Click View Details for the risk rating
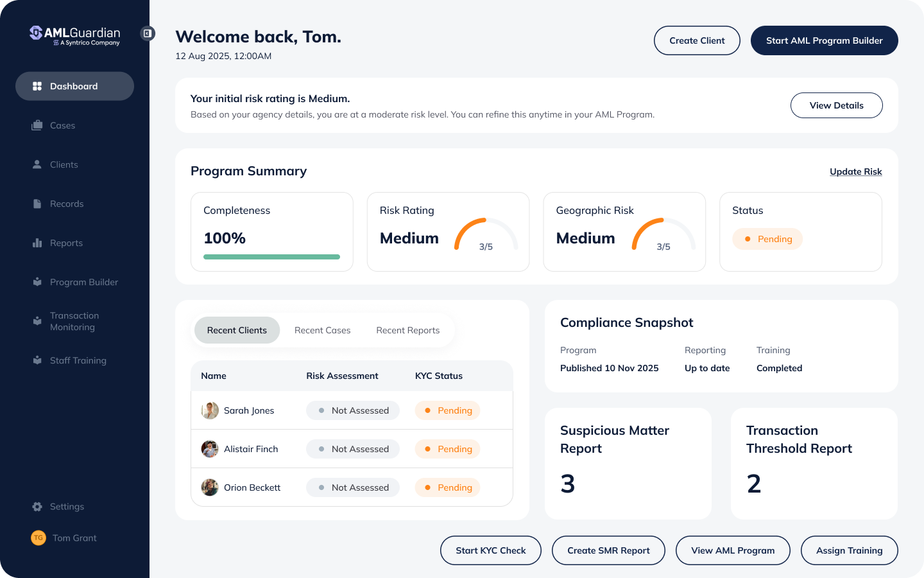This screenshot has height=578, width=924. click(836, 105)
